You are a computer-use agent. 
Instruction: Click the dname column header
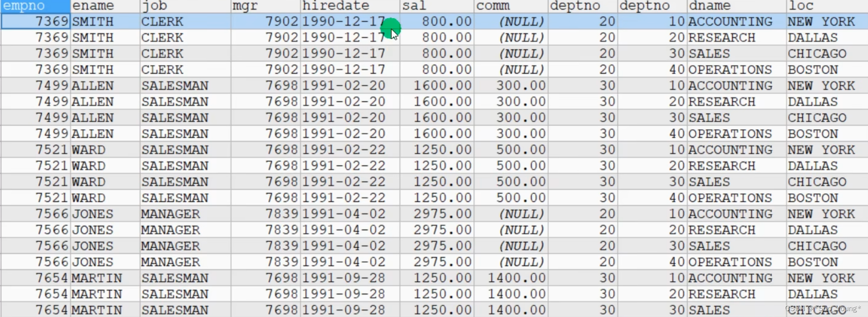(736, 6)
